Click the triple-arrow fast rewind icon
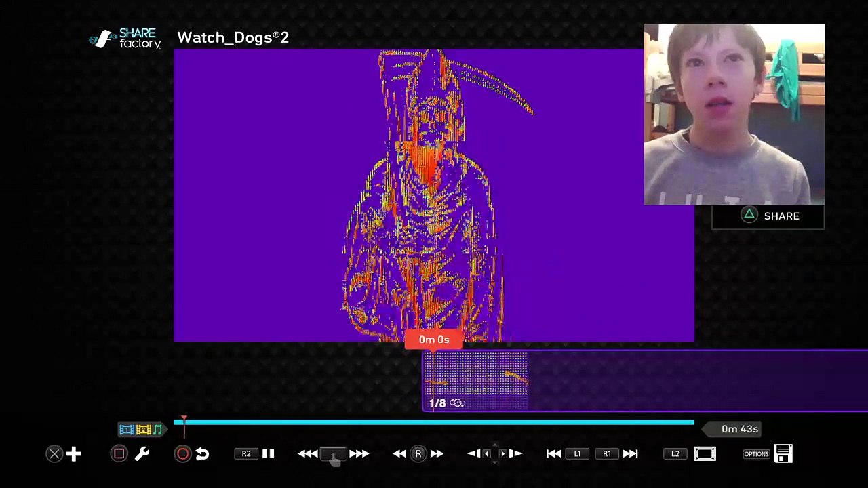The image size is (868, 488). pyautogui.click(x=308, y=453)
